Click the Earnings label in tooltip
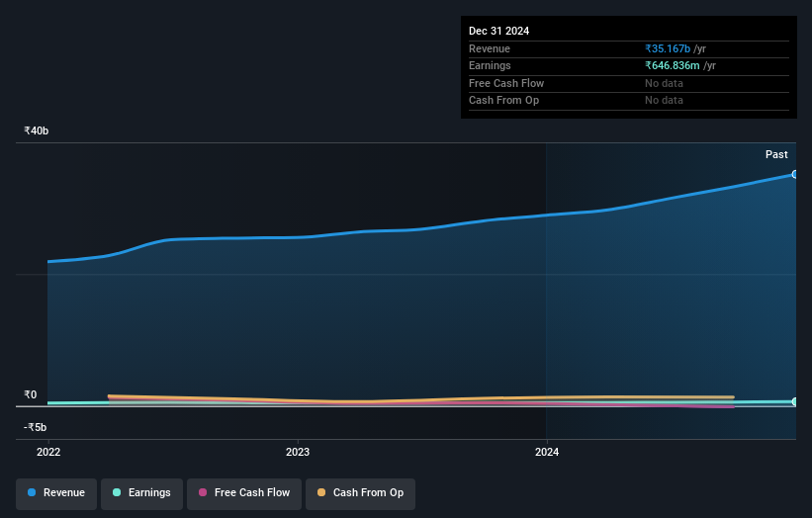The image size is (812, 518). click(x=490, y=65)
